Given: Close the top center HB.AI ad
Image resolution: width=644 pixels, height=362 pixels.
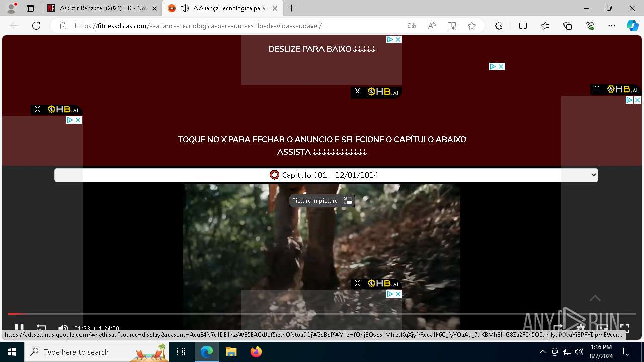Looking at the screenshot, I should [x=357, y=92].
